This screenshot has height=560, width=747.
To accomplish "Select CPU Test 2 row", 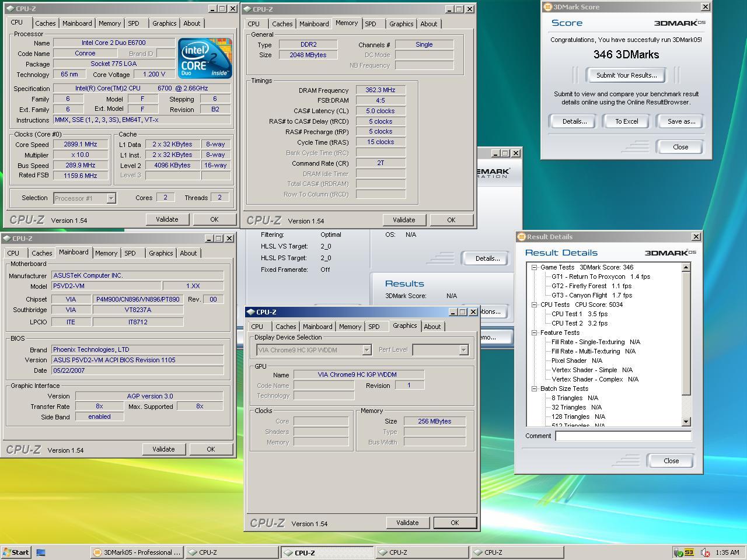I will 580,323.
